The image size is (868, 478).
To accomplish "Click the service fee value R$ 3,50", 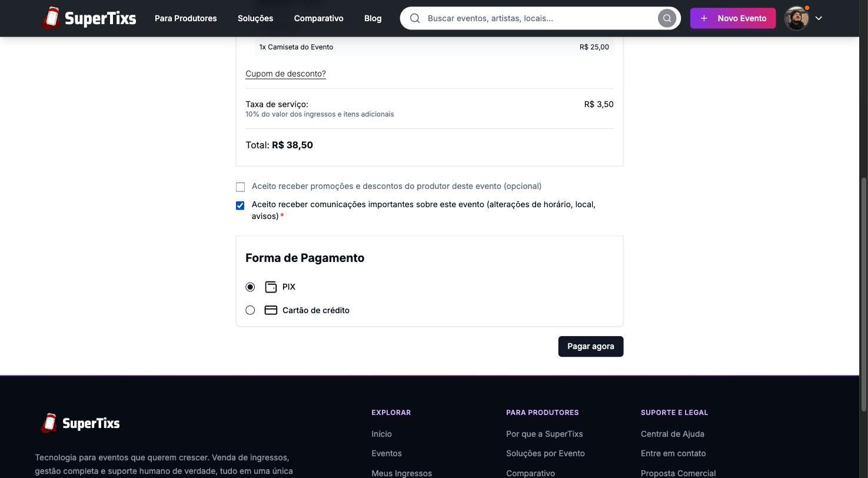I will (599, 104).
